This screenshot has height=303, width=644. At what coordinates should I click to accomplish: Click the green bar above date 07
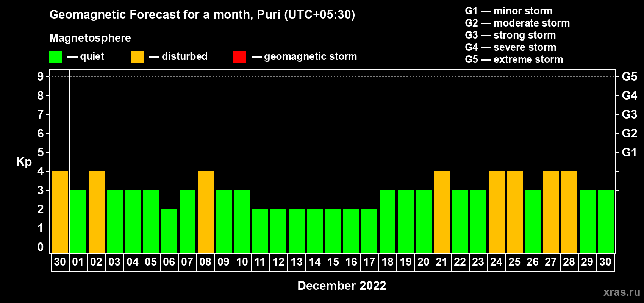[188, 222]
